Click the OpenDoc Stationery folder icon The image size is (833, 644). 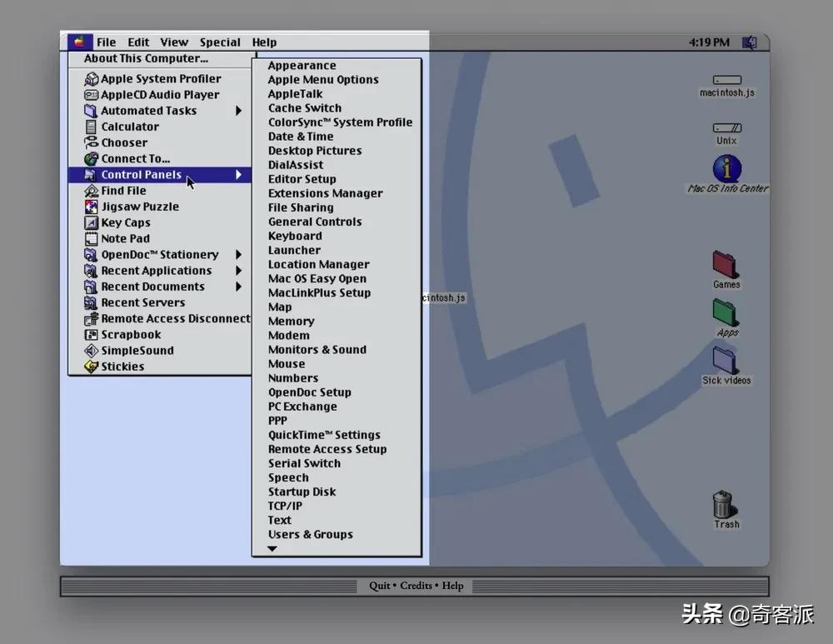(x=91, y=255)
